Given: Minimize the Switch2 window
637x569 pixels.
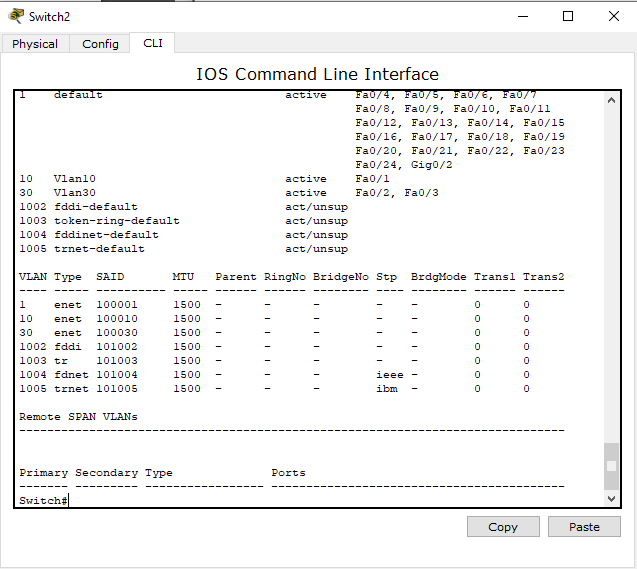Looking at the screenshot, I should point(523,16).
